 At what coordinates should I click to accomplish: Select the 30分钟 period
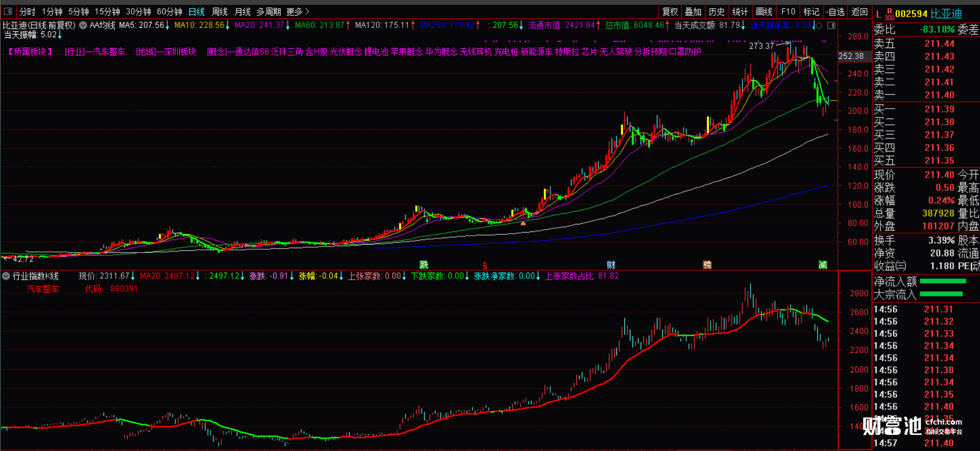(x=139, y=11)
